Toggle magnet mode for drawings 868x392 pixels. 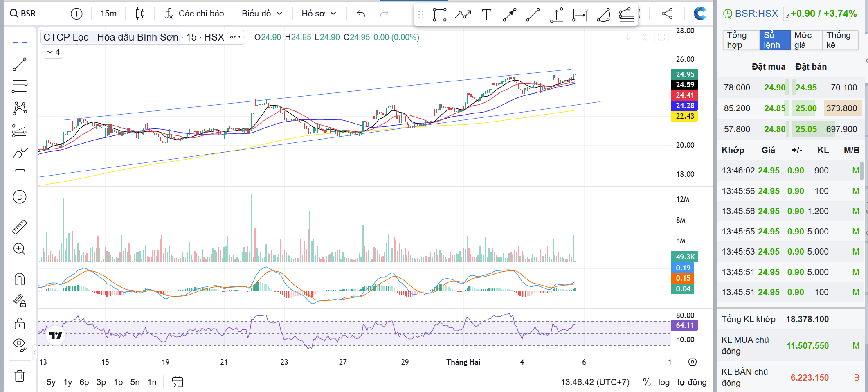tap(20, 279)
